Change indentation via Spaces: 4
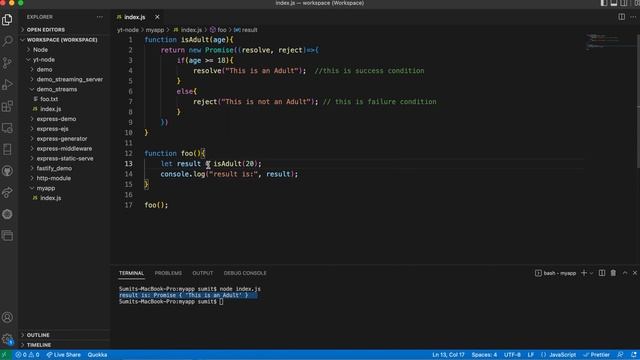 coord(484,355)
